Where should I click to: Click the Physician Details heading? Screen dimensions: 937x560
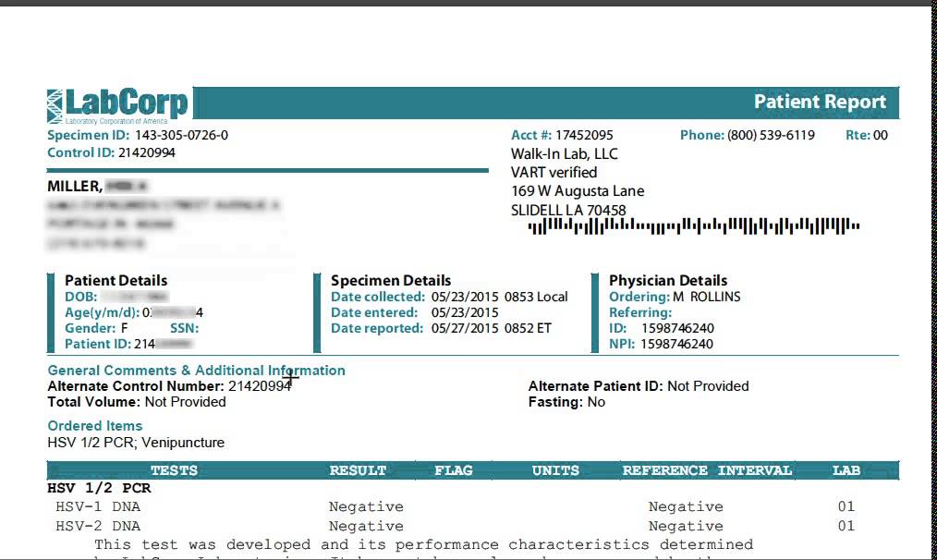[668, 280]
